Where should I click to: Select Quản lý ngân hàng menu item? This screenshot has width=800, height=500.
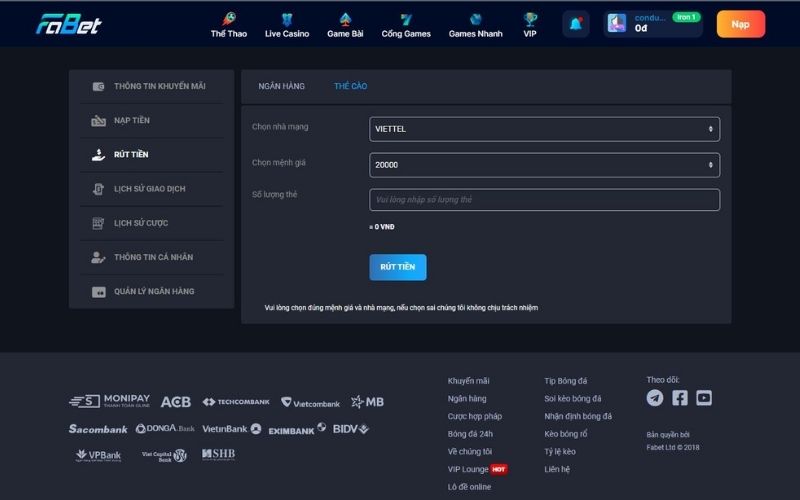pyautogui.click(x=152, y=291)
